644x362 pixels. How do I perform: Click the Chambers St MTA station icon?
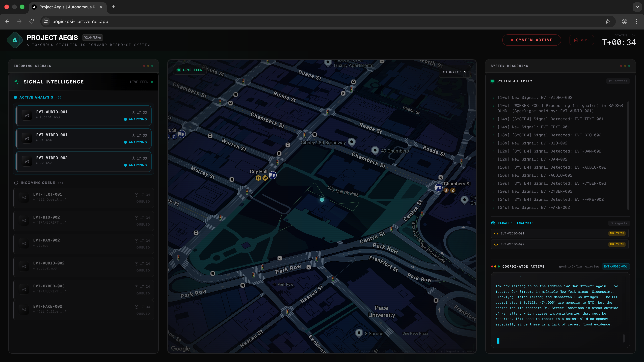[x=438, y=187]
